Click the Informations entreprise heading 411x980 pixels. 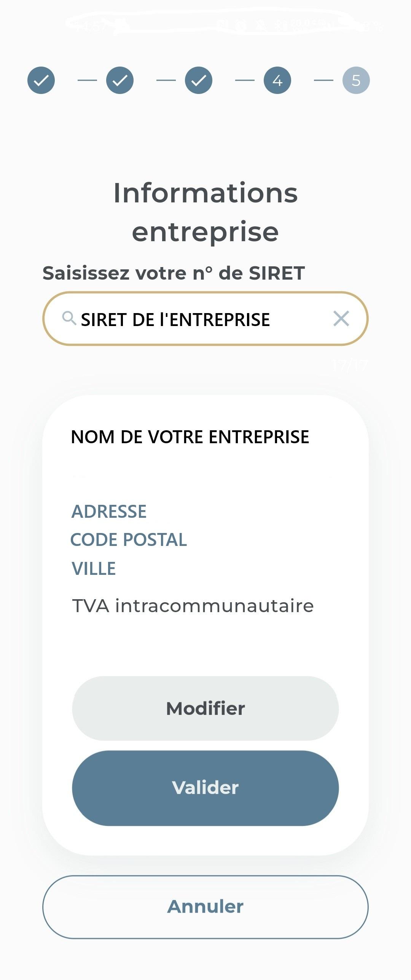click(x=205, y=212)
